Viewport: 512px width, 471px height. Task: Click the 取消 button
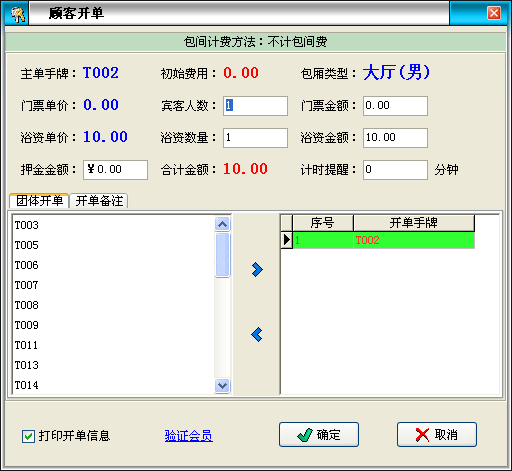click(x=437, y=435)
